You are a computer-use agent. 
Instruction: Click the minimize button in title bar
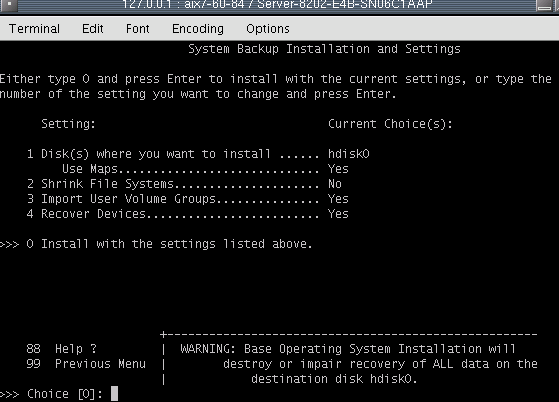[544, 5]
